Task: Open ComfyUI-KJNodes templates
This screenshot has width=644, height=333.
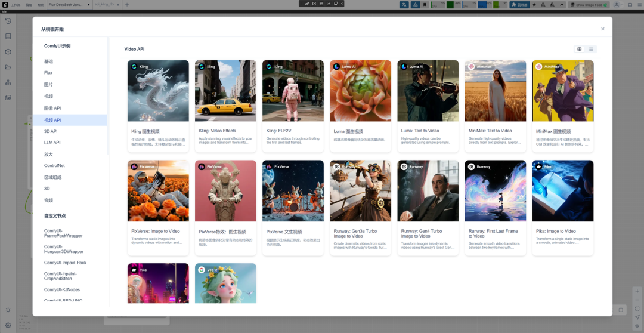Action: [70, 290]
